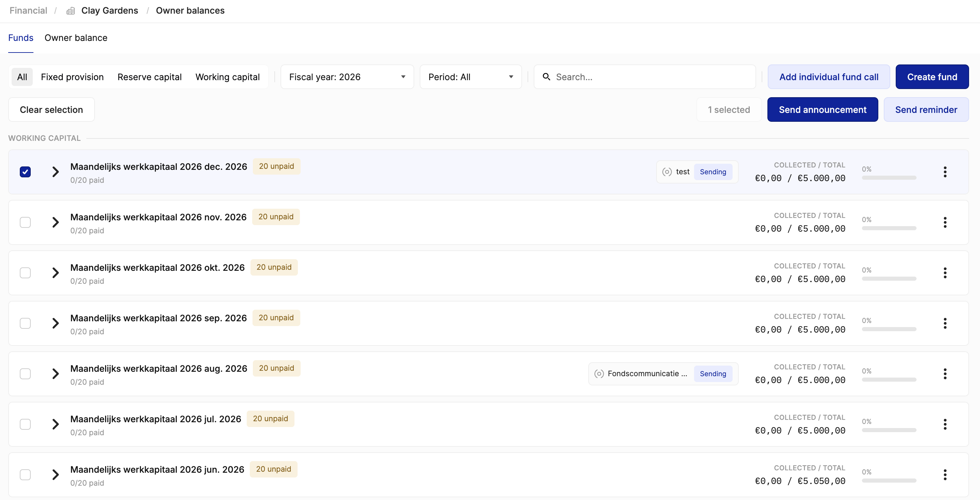Click the Sending status on test communication
Viewport: 980px width, 500px height.
(713, 172)
